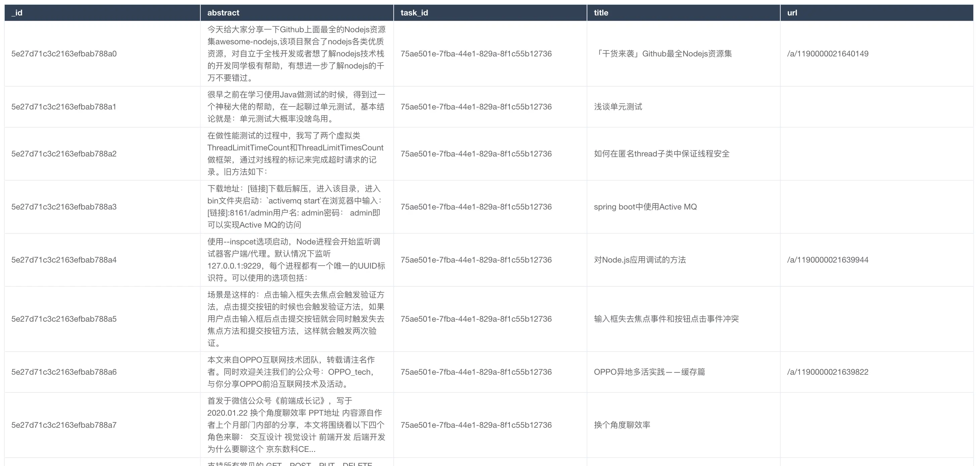Click the abstract mentioning ThreadLimitTimeCount
The width and height of the screenshot is (980, 466).
(x=295, y=153)
